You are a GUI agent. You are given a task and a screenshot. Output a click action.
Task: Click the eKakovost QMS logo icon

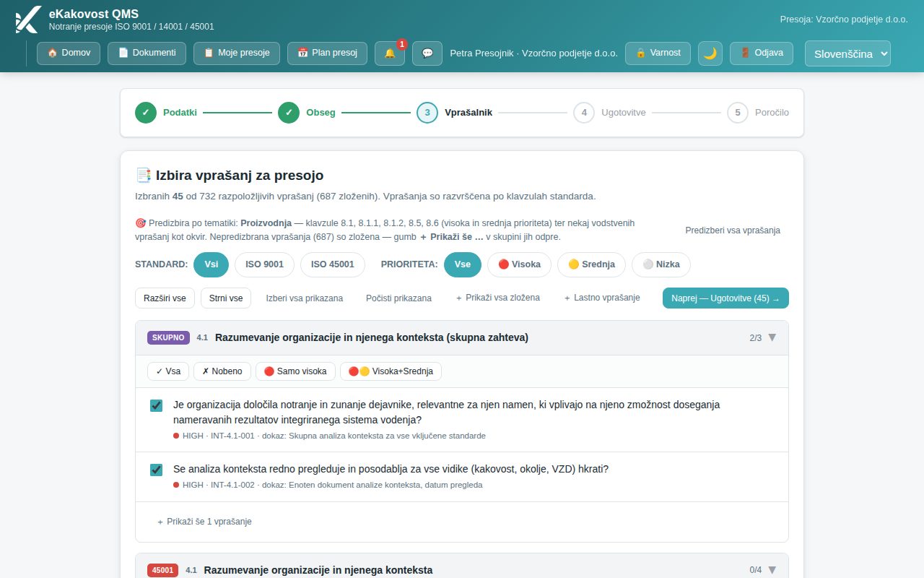(27, 20)
